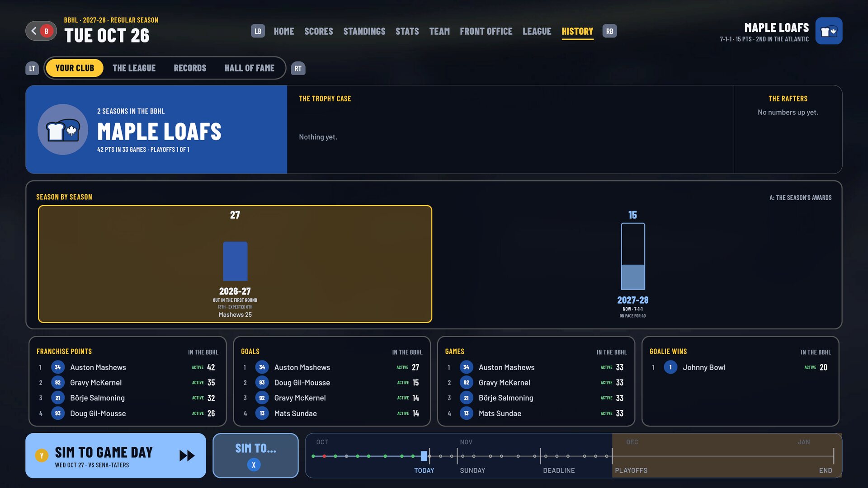868x488 pixels.
Task: Click the X button icon under Sim To
Action: point(254,465)
